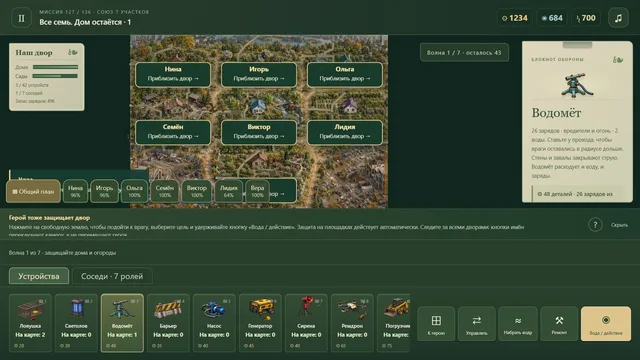Viewport: 640px width, 360px height.
Task: Zoom into Виктор's yard on the map
Action: coord(259,132)
